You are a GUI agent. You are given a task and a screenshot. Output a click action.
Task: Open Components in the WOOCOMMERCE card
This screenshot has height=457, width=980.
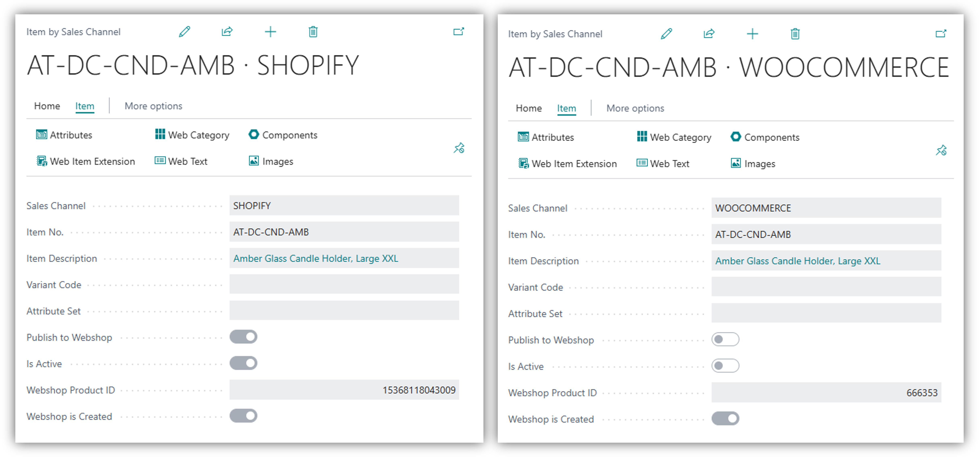pyautogui.click(x=765, y=137)
